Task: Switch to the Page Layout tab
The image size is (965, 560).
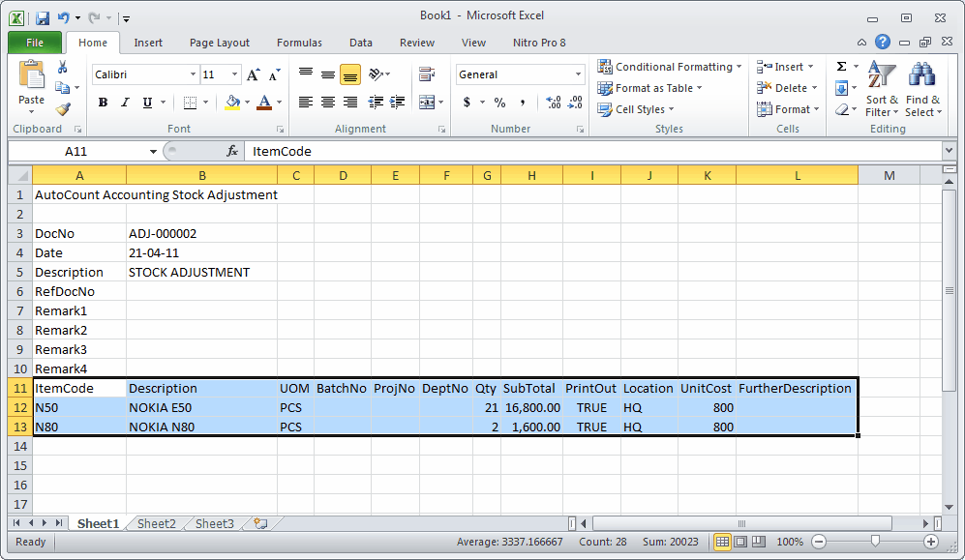Action: [x=219, y=43]
